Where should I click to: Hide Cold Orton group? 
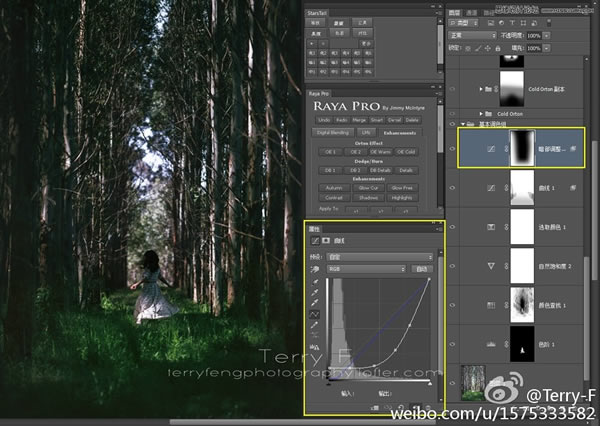pos(452,114)
